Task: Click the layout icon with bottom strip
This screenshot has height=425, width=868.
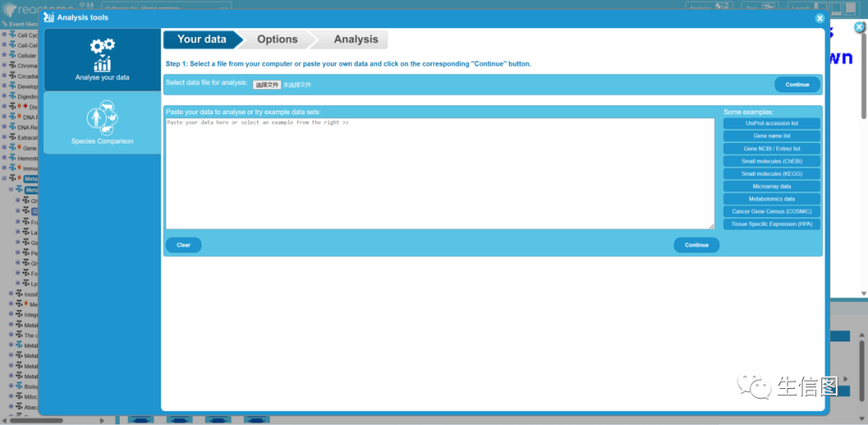Action: click(x=837, y=8)
